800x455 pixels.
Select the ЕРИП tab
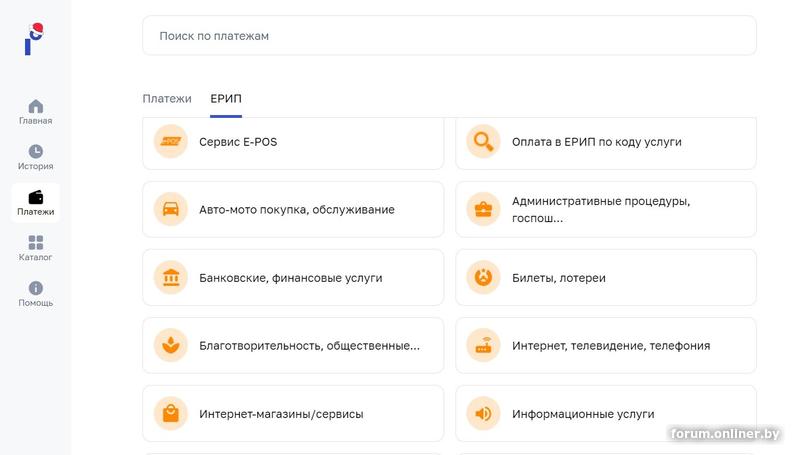pos(226,99)
